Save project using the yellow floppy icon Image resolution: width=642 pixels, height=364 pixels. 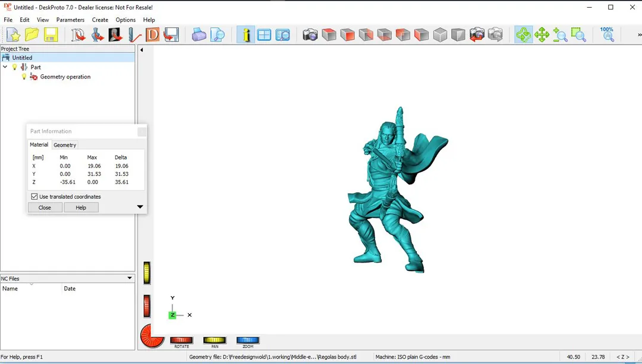click(x=51, y=35)
